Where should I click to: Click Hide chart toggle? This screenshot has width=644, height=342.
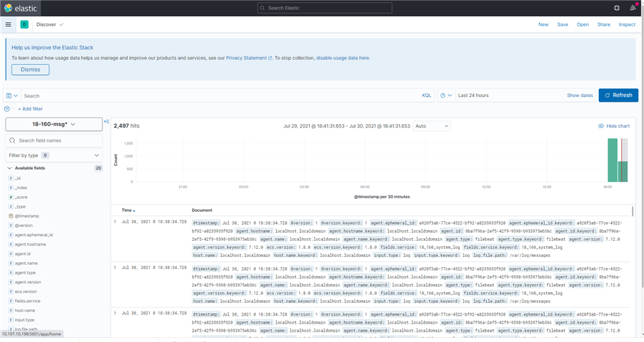(x=614, y=126)
